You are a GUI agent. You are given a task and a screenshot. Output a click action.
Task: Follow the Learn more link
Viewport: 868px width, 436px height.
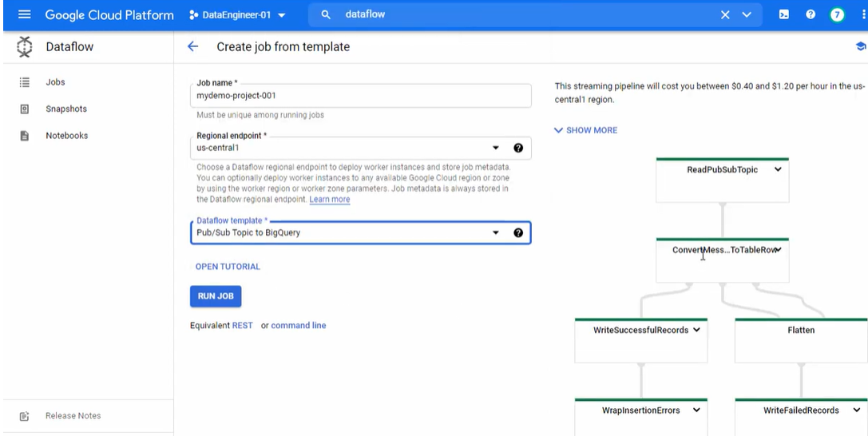pos(329,199)
